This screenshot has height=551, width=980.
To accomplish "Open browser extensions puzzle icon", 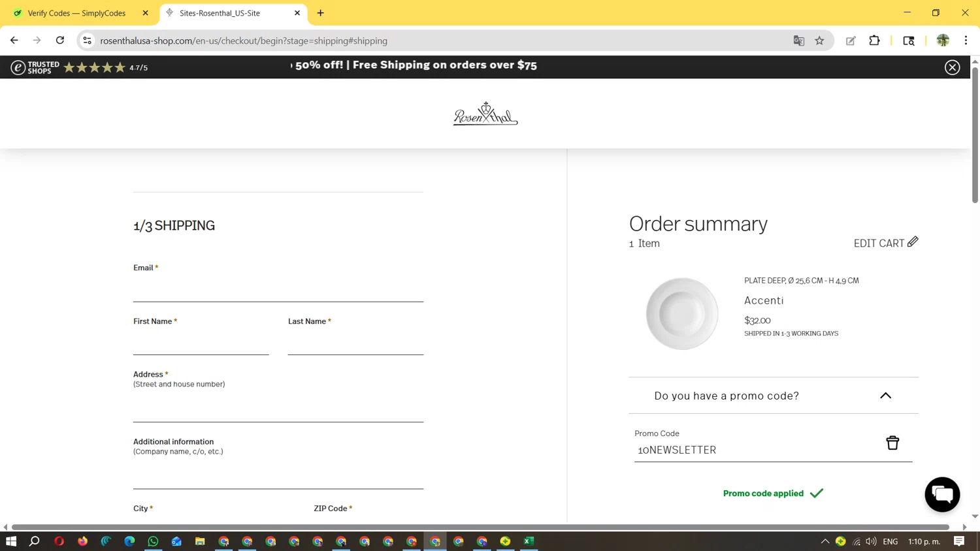I will pos(874,40).
